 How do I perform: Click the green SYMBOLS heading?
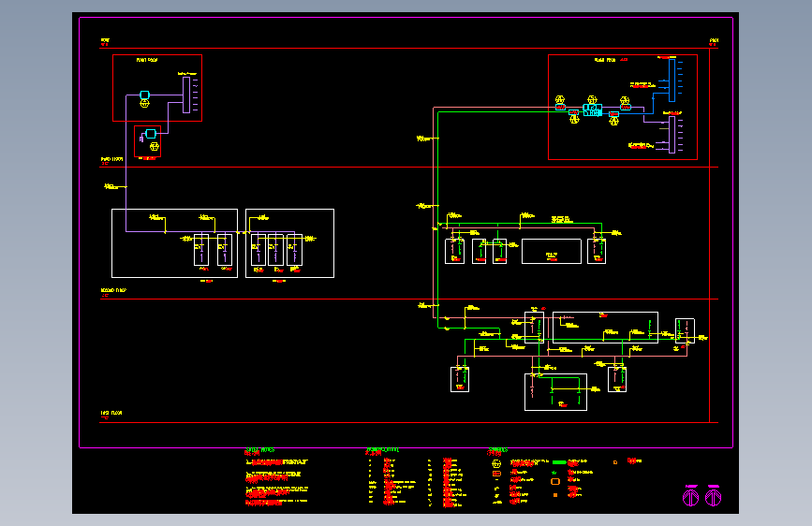point(498,450)
